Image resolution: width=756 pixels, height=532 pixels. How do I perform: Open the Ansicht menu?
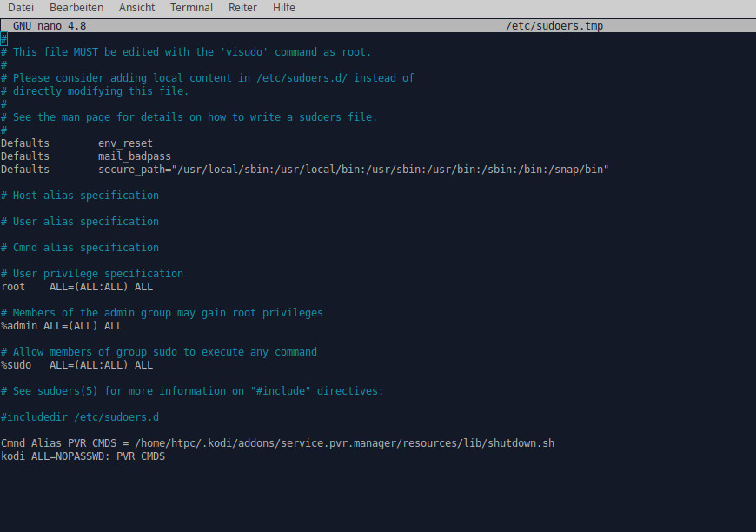pos(137,7)
